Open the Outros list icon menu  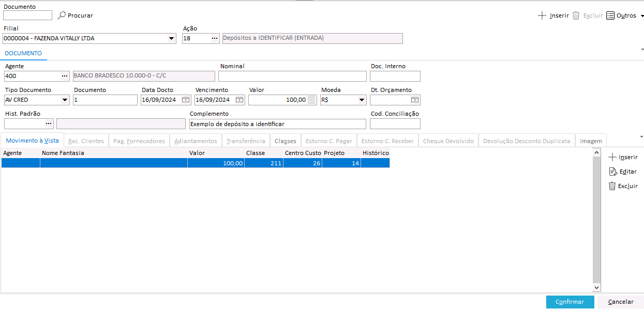tap(610, 16)
